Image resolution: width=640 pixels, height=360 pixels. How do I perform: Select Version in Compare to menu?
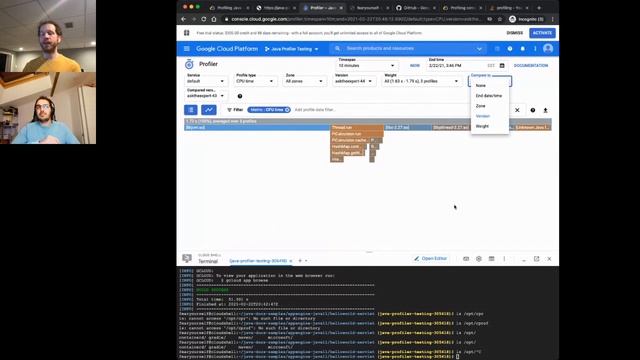(490, 116)
